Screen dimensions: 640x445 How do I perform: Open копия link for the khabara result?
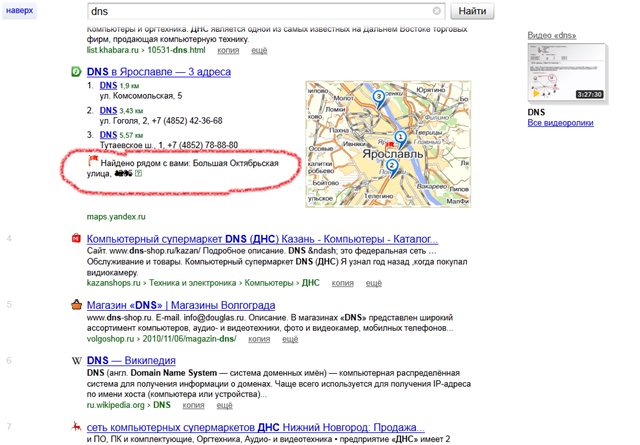(x=228, y=50)
